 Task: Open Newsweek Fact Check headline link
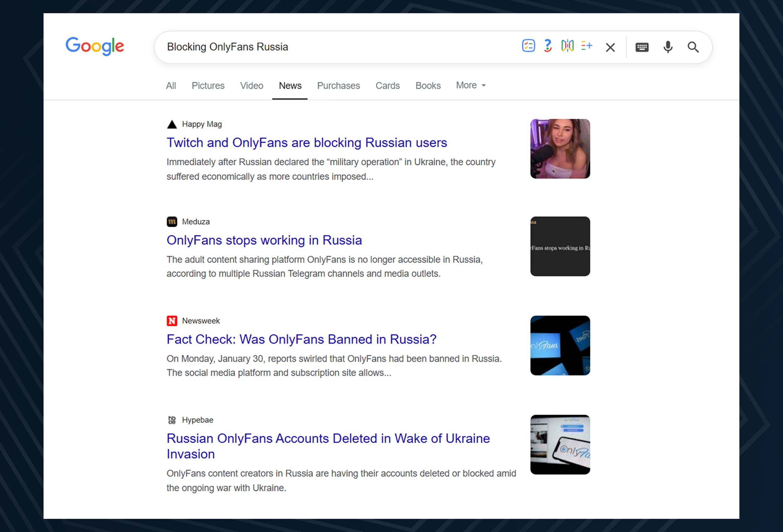tap(302, 339)
